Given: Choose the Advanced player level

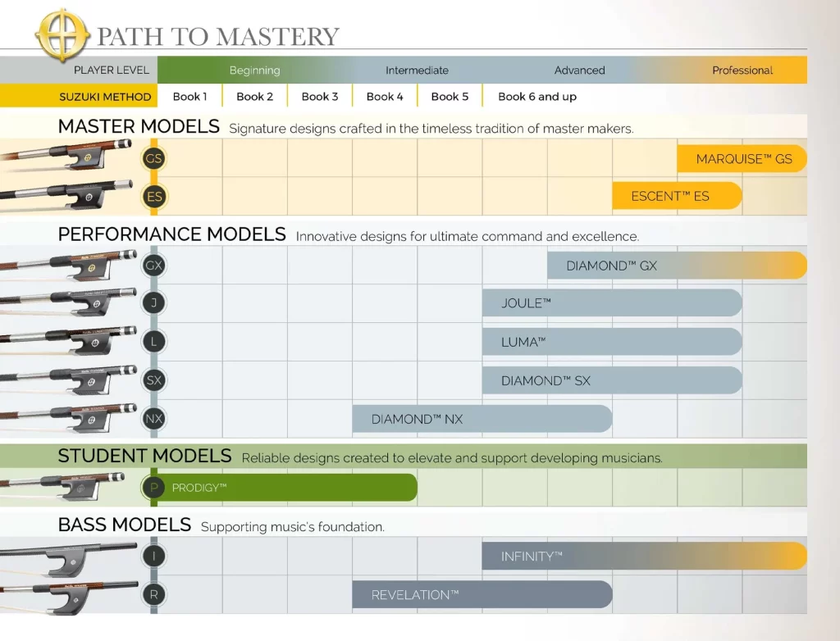Looking at the screenshot, I should point(580,70).
